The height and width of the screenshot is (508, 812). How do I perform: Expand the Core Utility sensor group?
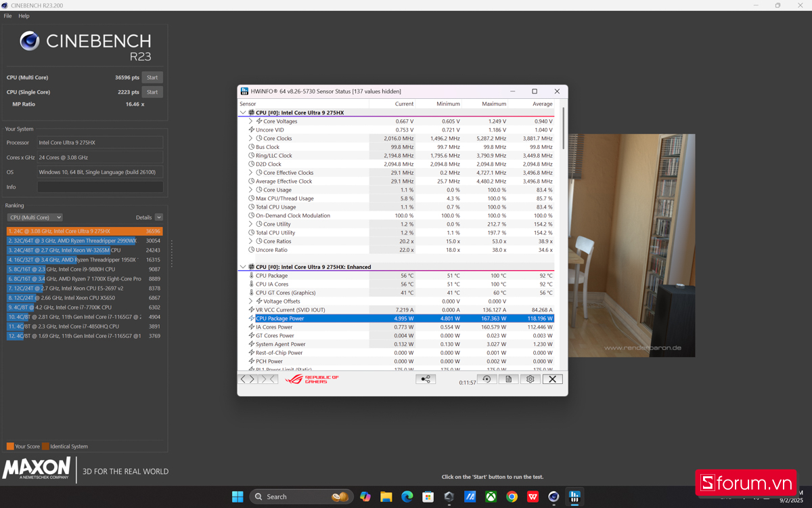pyautogui.click(x=250, y=224)
